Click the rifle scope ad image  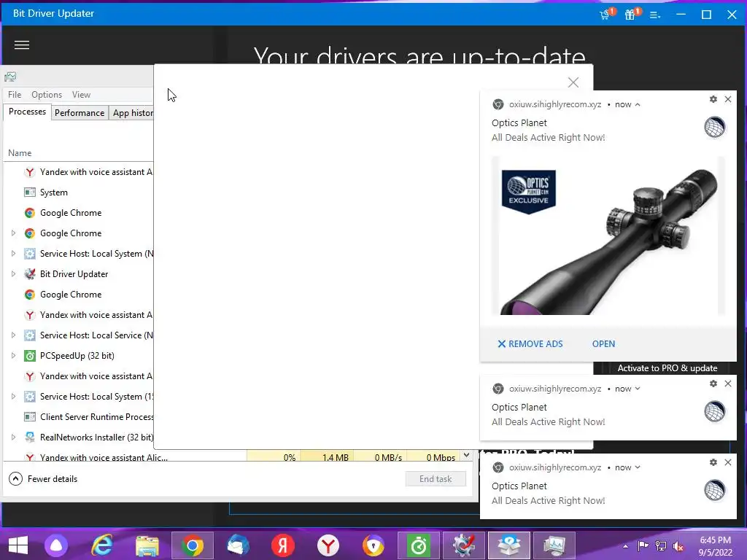[608, 236]
